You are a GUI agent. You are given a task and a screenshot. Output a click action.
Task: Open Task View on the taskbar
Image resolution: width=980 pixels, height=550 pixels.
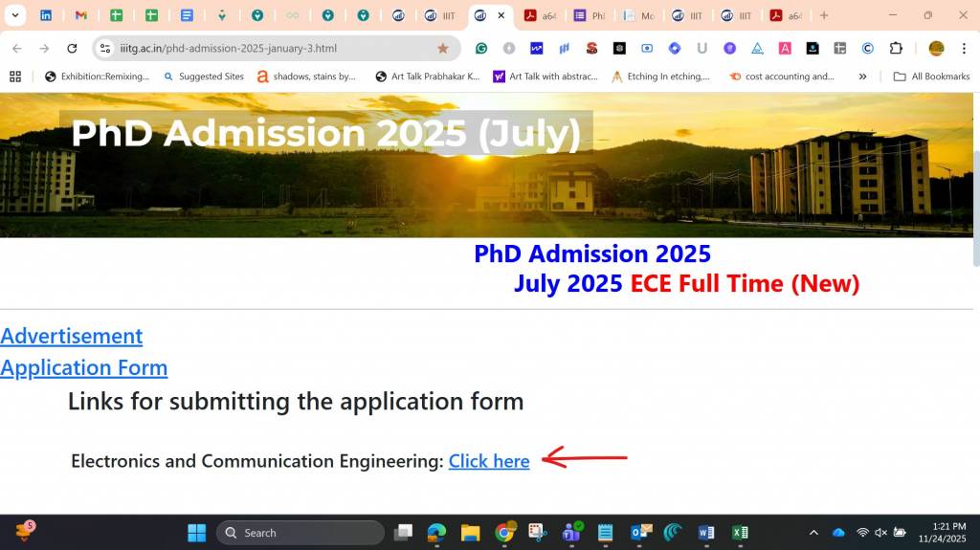(403, 533)
